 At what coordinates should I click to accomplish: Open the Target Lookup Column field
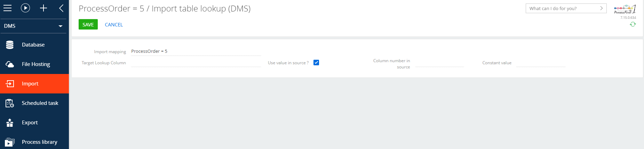point(196,63)
